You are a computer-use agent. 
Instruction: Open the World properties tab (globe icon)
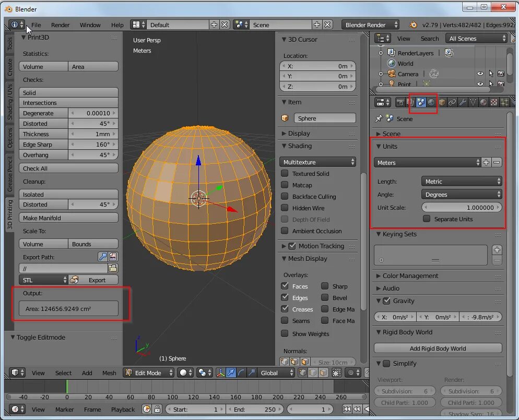(431, 102)
